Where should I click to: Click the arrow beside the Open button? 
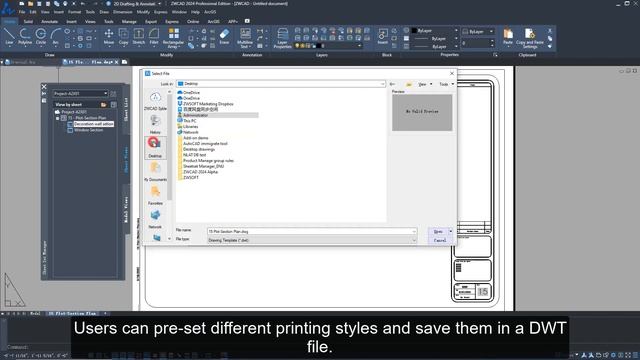pos(451,231)
